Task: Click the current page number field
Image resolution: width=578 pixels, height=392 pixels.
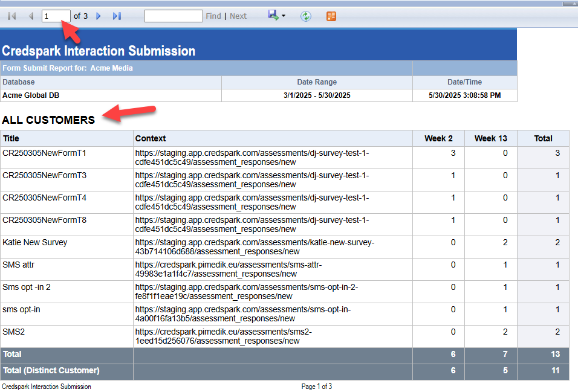Action: pyautogui.click(x=56, y=16)
